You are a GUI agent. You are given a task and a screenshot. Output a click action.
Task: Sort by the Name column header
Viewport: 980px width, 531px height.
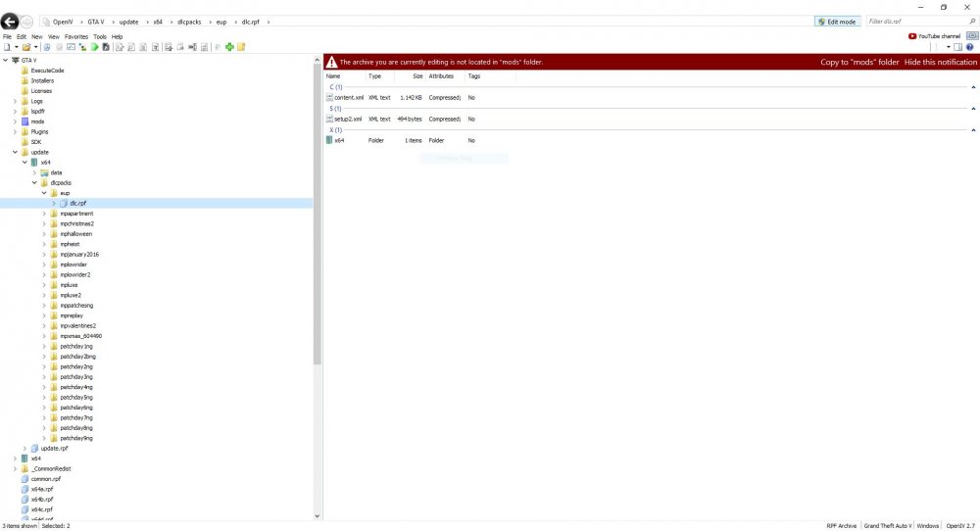[x=345, y=76]
